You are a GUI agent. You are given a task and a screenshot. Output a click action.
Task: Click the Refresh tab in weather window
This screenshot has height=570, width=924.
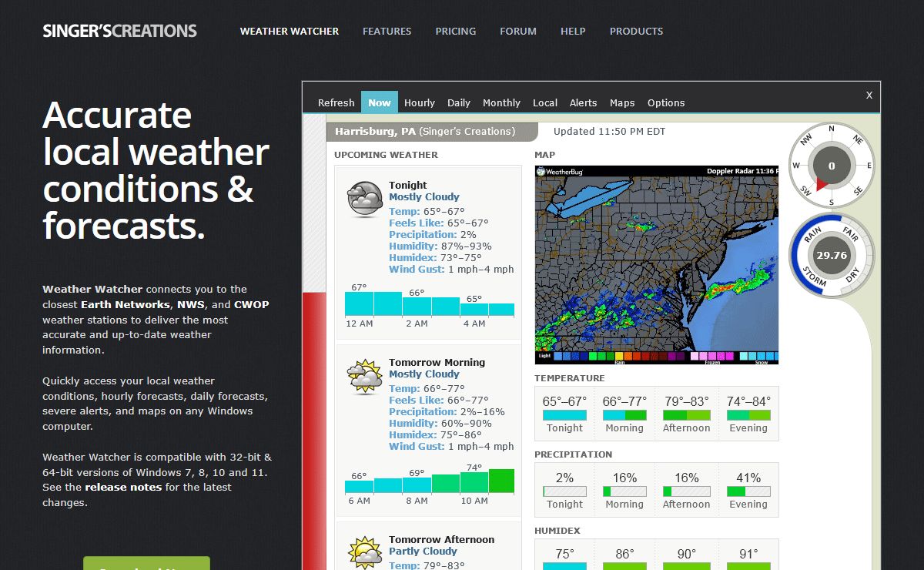tap(336, 102)
